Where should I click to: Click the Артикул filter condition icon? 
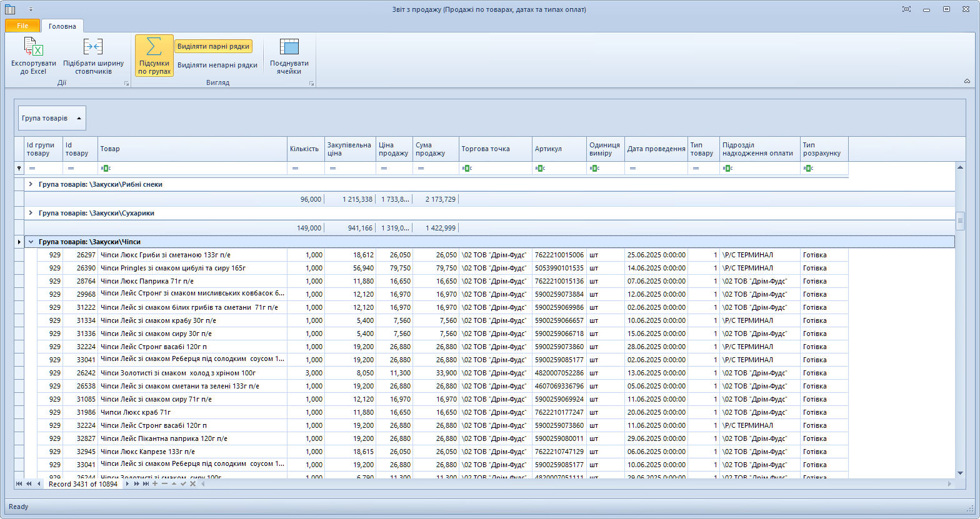click(x=539, y=168)
